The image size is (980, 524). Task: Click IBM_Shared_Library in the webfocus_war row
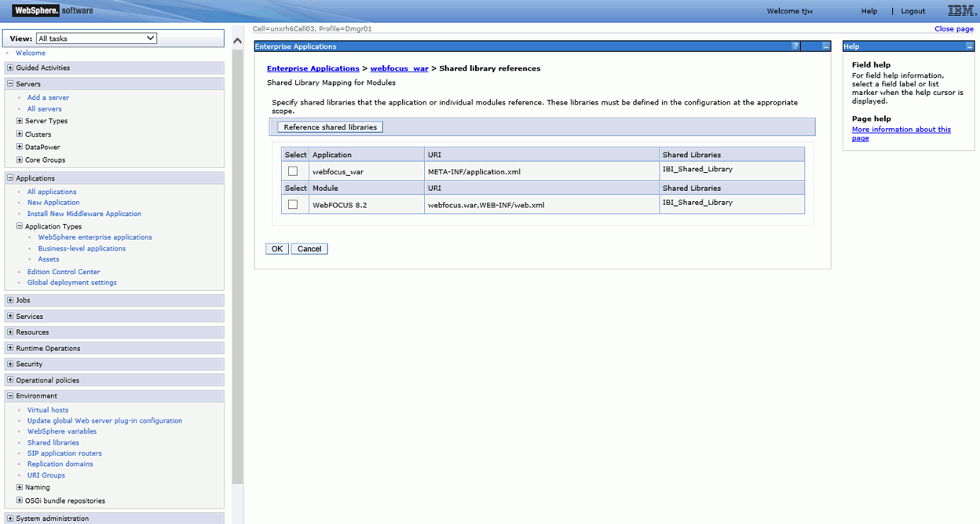[x=697, y=169]
